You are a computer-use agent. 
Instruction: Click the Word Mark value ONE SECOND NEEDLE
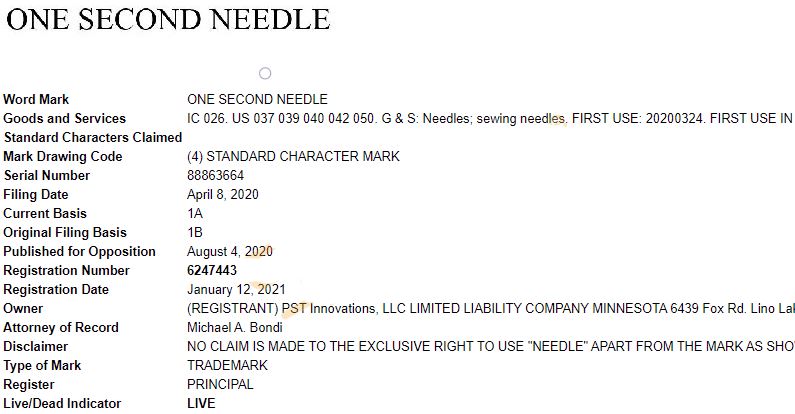point(257,99)
